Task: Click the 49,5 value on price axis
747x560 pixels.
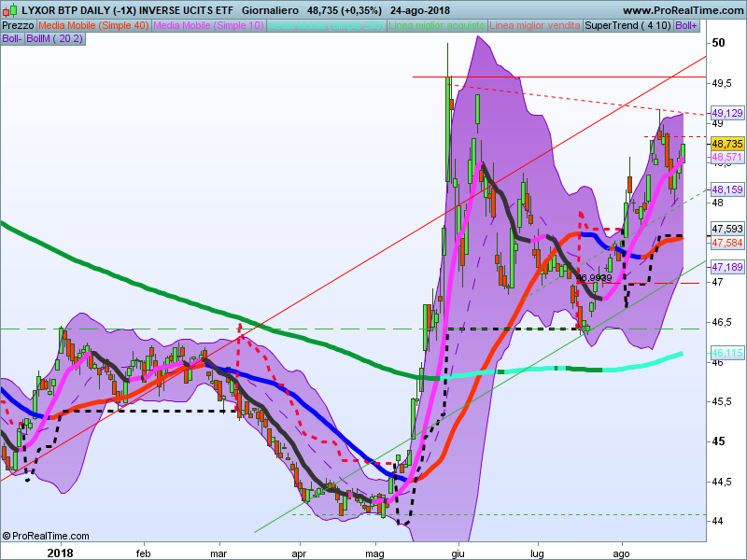Action: tap(722, 83)
